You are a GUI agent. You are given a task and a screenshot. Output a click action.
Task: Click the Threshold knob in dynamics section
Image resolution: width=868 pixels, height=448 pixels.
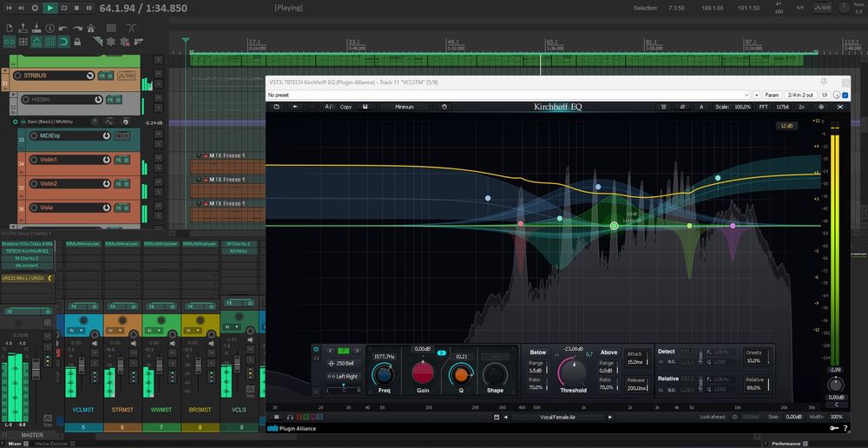572,372
